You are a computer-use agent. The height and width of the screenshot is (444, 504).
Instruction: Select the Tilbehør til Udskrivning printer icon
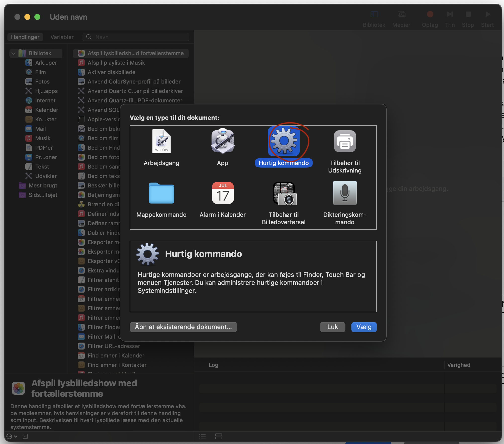(345, 141)
